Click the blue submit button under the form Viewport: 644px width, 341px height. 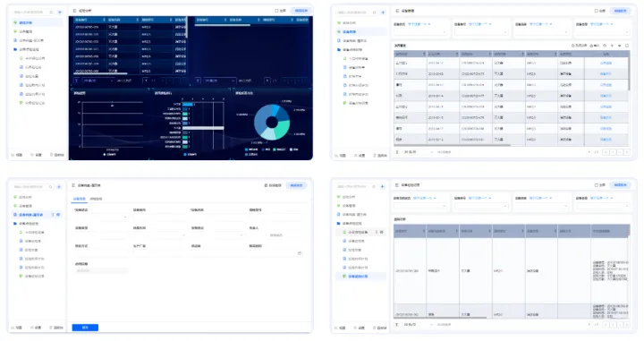point(85,328)
